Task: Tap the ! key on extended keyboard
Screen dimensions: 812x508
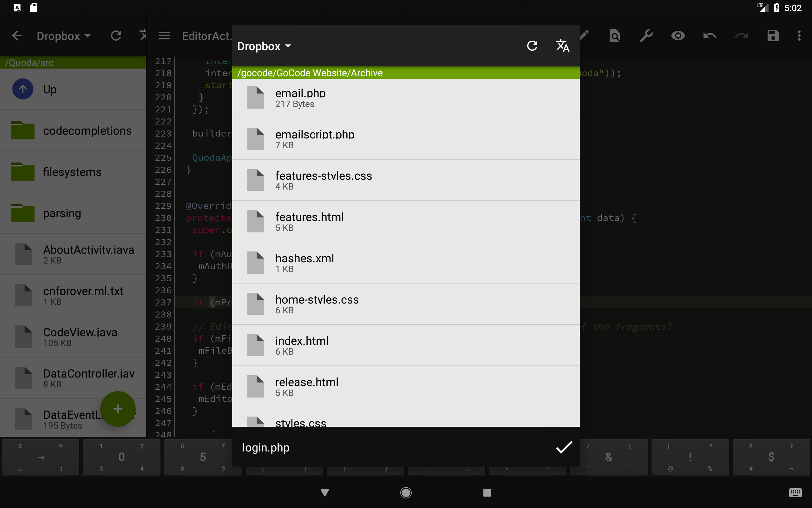Action: point(690,457)
